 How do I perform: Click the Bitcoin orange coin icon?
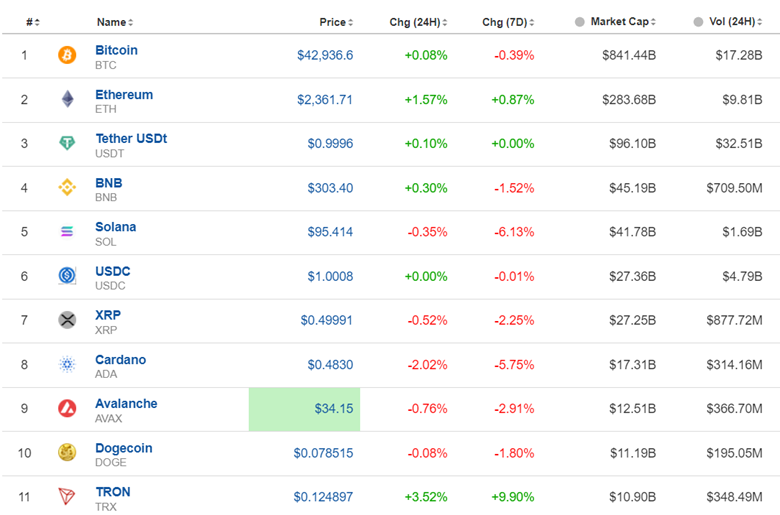pyautogui.click(x=67, y=56)
